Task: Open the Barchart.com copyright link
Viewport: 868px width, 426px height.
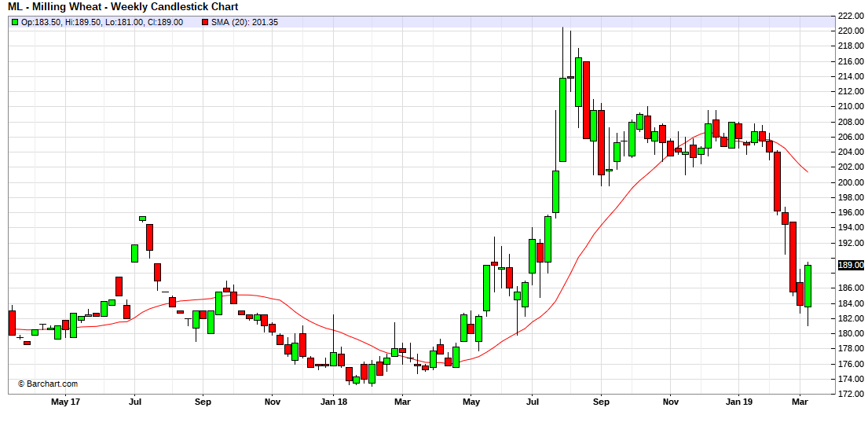Action: (48, 384)
